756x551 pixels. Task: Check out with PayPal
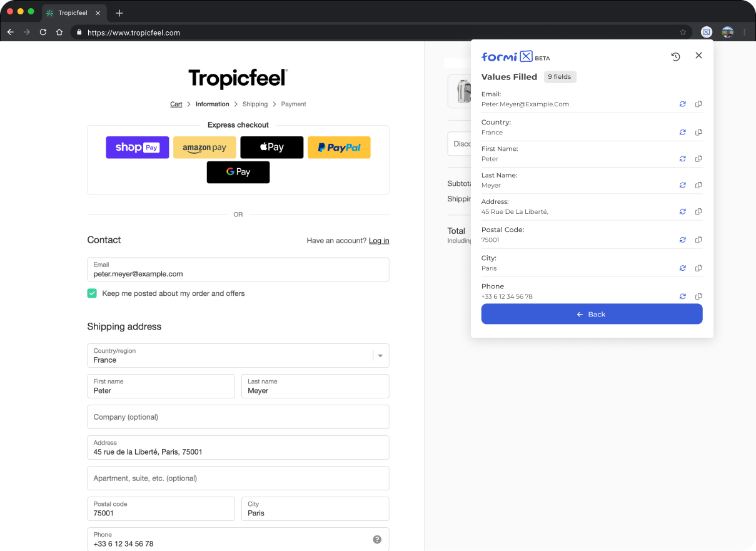(339, 148)
